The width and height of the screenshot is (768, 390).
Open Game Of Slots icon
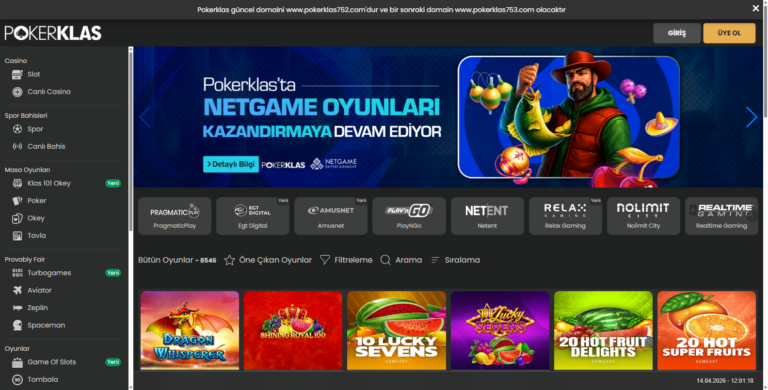click(17, 363)
